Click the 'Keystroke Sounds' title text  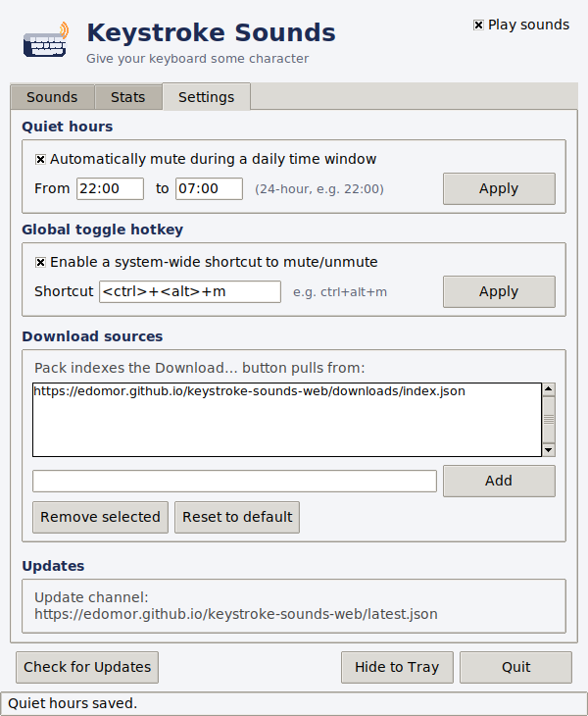(212, 33)
